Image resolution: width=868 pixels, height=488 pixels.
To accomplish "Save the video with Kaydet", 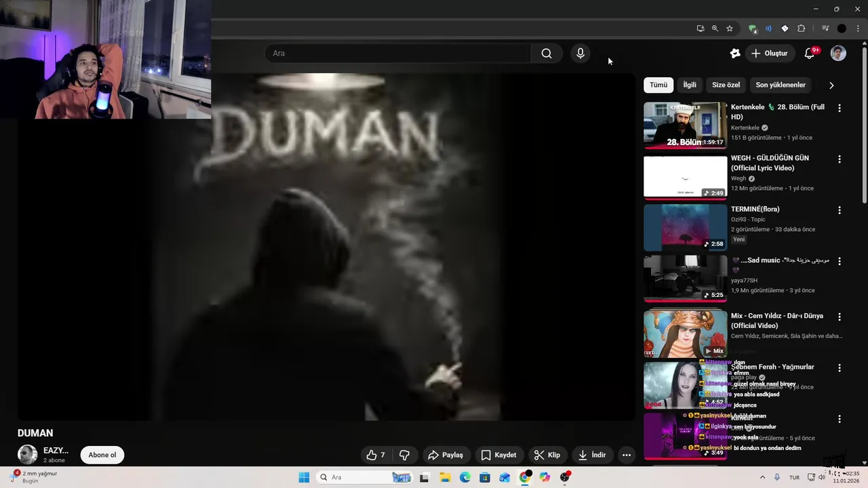I will pyautogui.click(x=498, y=455).
